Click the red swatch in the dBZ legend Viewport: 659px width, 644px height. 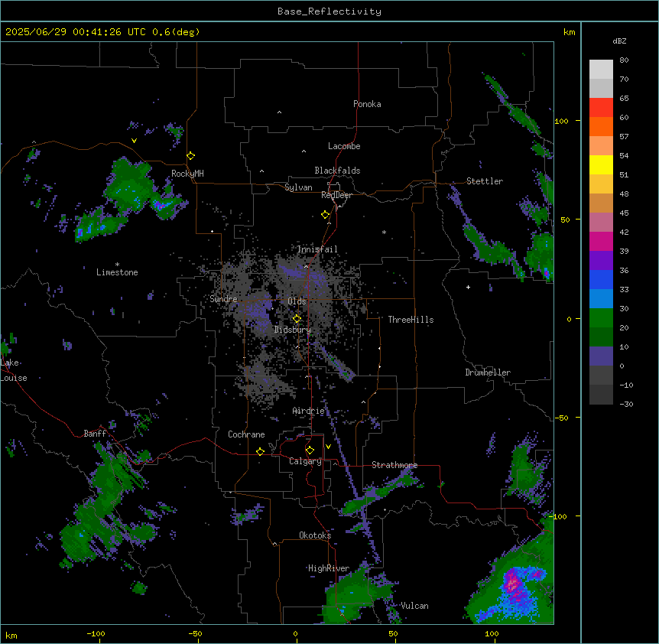tap(601, 107)
